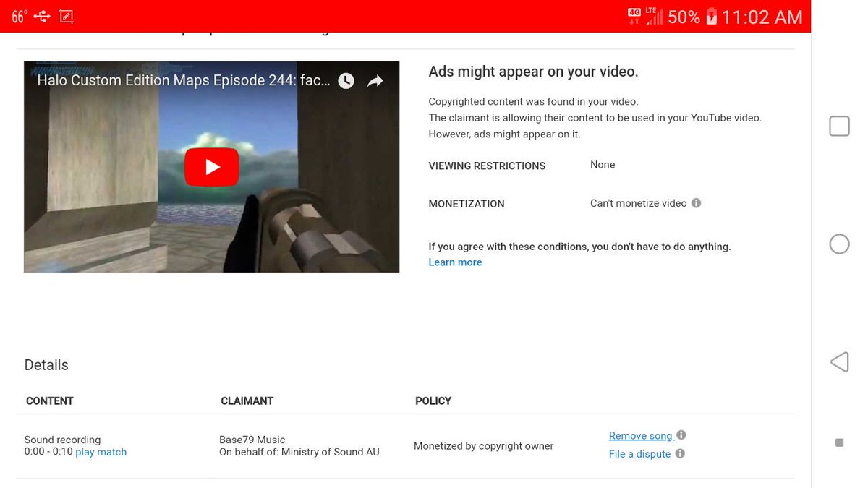Click the Remove song link
Image resolution: width=868 pixels, height=488 pixels.
(x=641, y=435)
